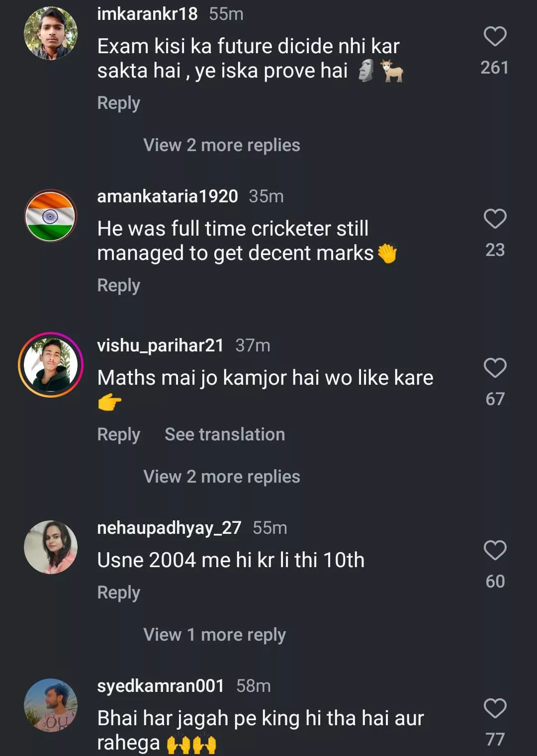
Task: Like syedkamran001's comment with the heart
Action: coord(495,708)
